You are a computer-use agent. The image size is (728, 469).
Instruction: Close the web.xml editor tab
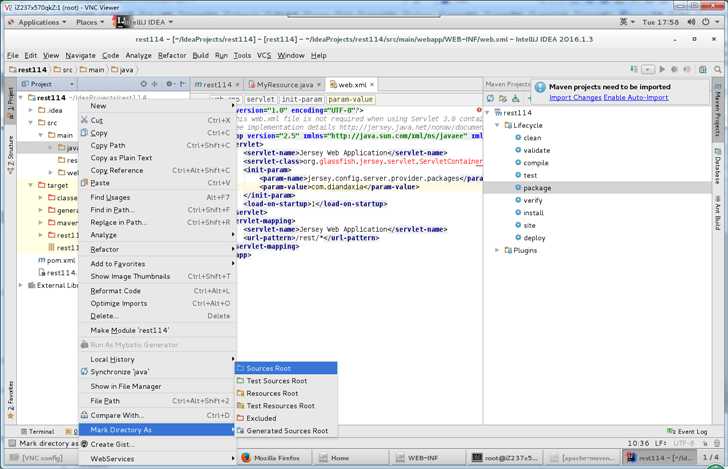coord(372,85)
